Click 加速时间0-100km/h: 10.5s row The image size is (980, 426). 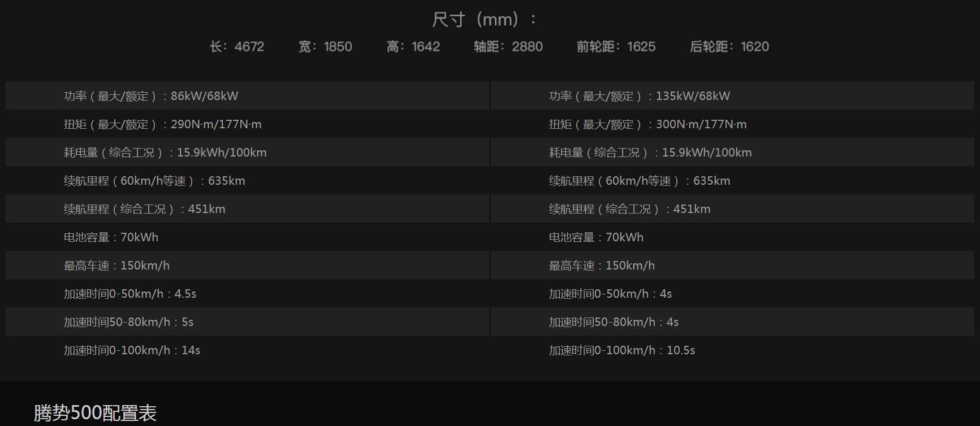(x=732, y=350)
